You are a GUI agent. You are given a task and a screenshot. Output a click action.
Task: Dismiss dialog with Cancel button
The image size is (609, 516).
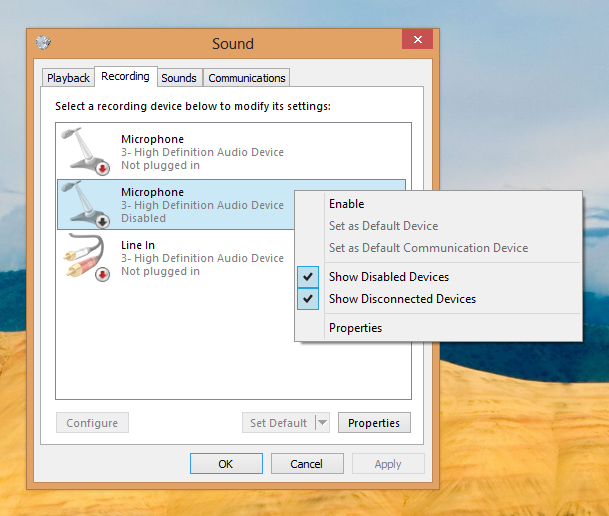307,464
